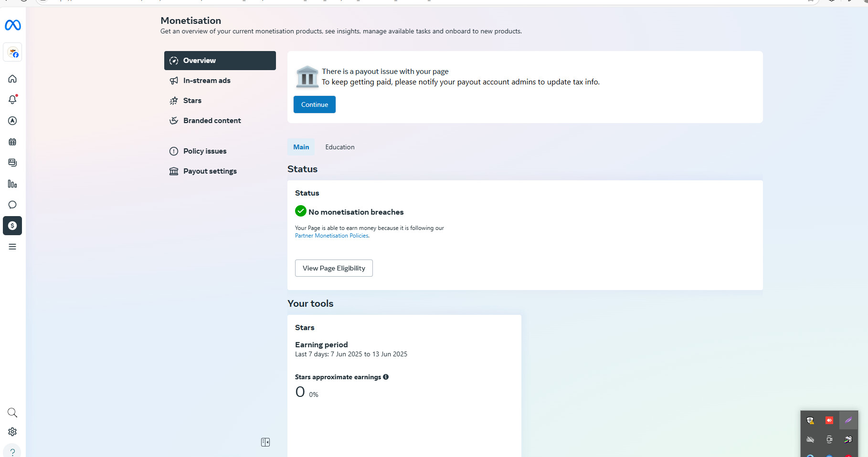This screenshot has height=457, width=868.
Task: Open the Planner calendar icon
Action: [12, 142]
